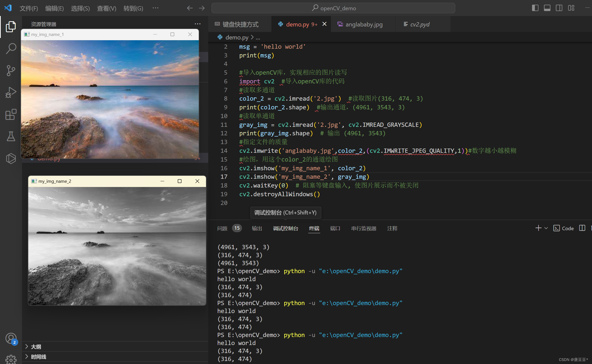Image resolution: width=592 pixels, height=364 pixels.
Task: Click line number 17 in the gutter
Action: click(x=224, y=177)
